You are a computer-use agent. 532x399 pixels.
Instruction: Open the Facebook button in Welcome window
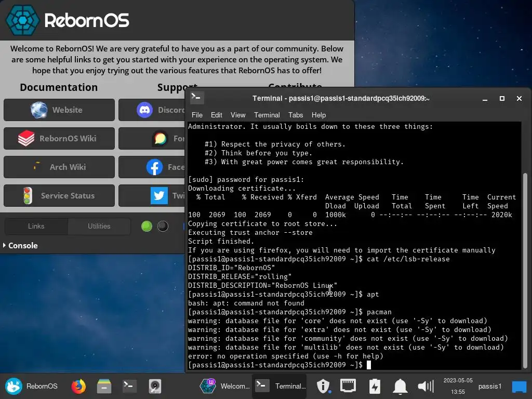click(152, 167)
